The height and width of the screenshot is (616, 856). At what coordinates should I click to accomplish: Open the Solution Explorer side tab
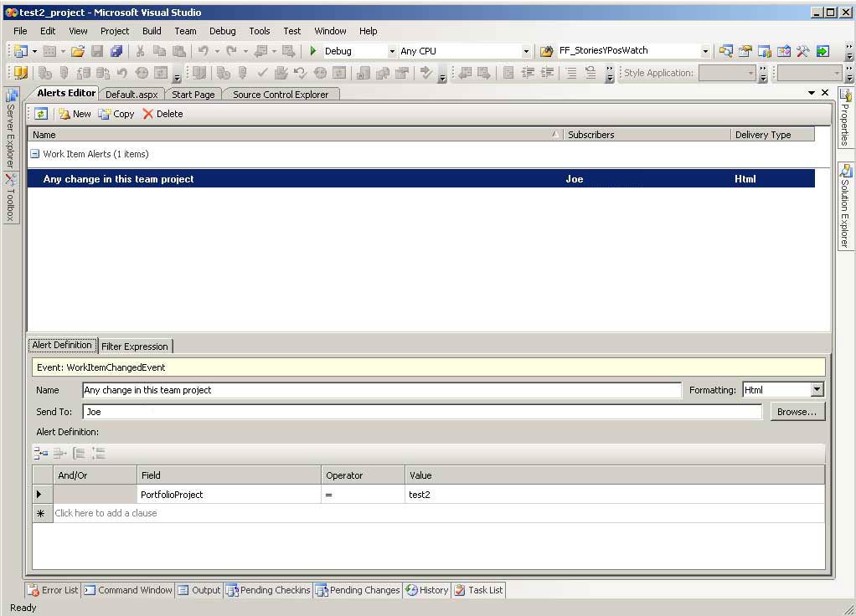point(844,205)
